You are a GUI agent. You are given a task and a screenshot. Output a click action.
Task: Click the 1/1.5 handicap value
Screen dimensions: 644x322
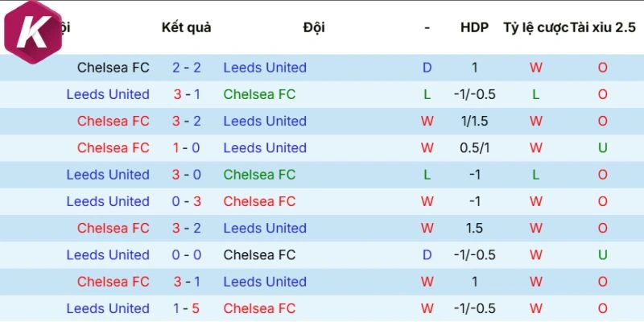point(474,121)
